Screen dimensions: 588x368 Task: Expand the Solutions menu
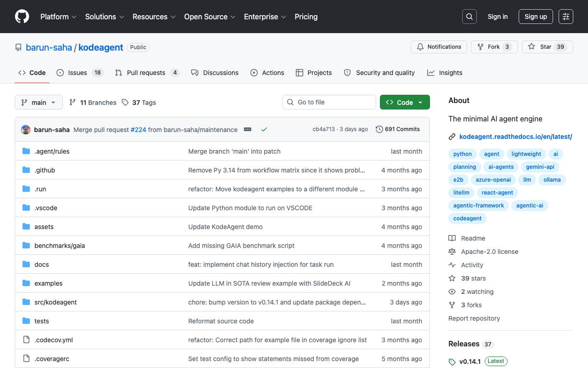[104, 17]
